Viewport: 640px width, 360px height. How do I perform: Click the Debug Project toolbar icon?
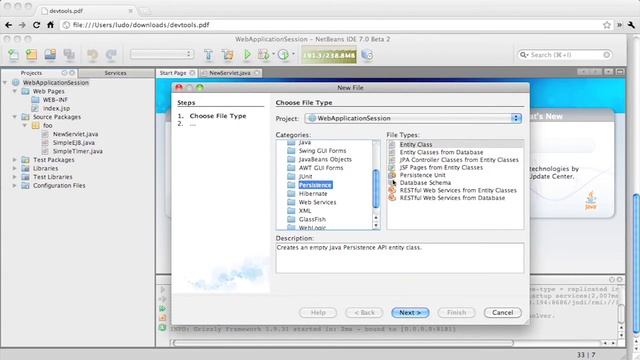[x=264, y=55]
